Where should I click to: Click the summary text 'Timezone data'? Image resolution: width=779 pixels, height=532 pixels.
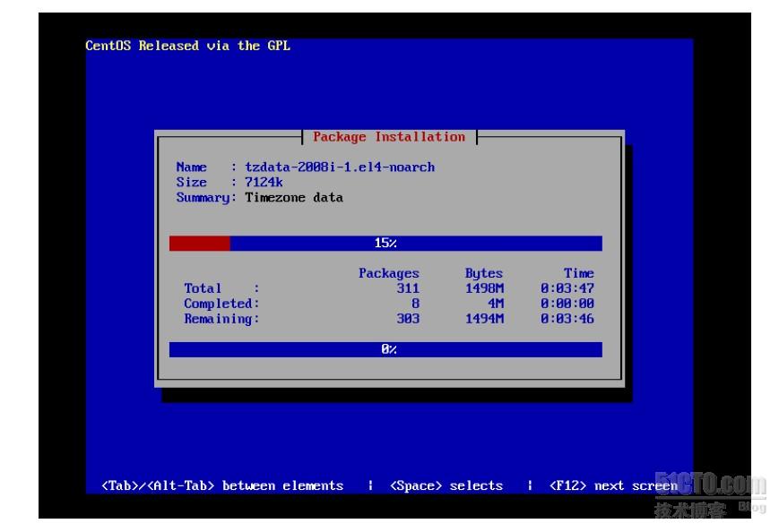pyautogui.click(x=294, y=198)
